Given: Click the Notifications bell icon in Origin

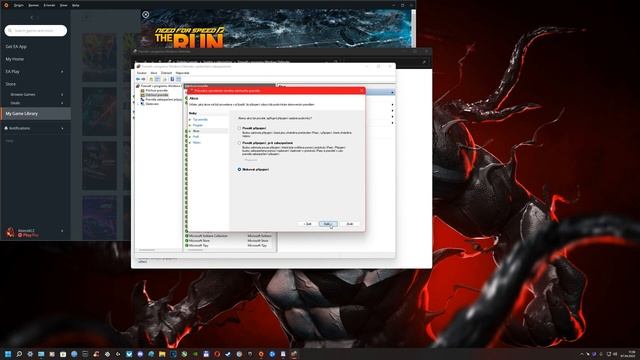Looking at the screenshot, I should [6, 128].
